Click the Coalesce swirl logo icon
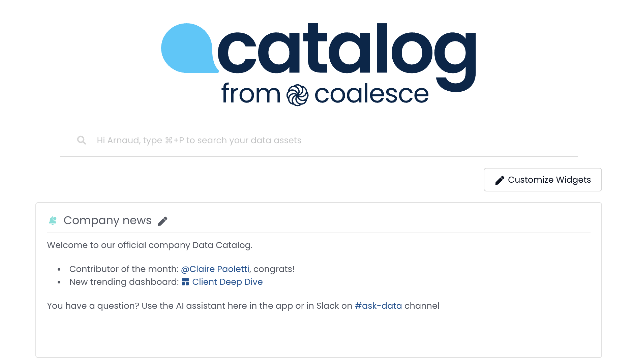The image size is (633, 364). point(297,95)
